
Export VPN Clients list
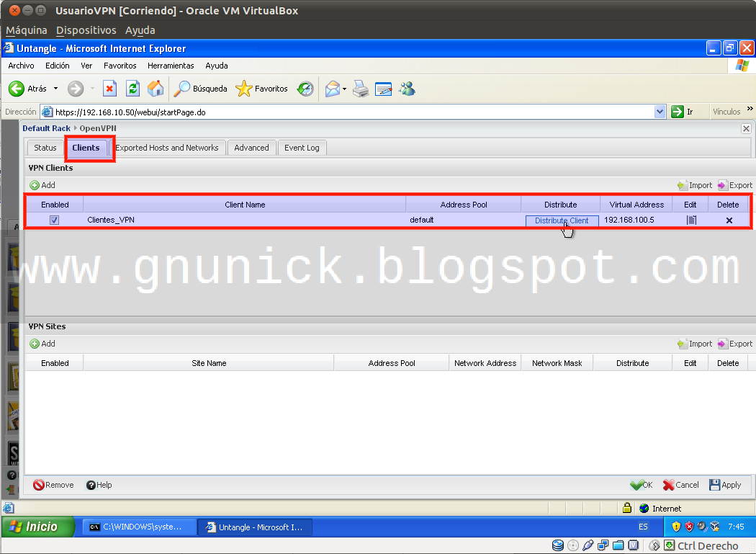735,185
